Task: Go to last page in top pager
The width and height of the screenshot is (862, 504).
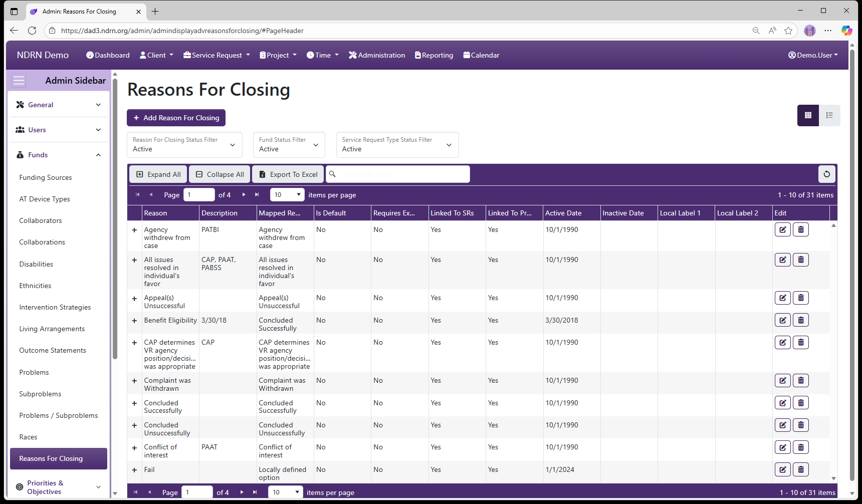Action: [257, 195]
